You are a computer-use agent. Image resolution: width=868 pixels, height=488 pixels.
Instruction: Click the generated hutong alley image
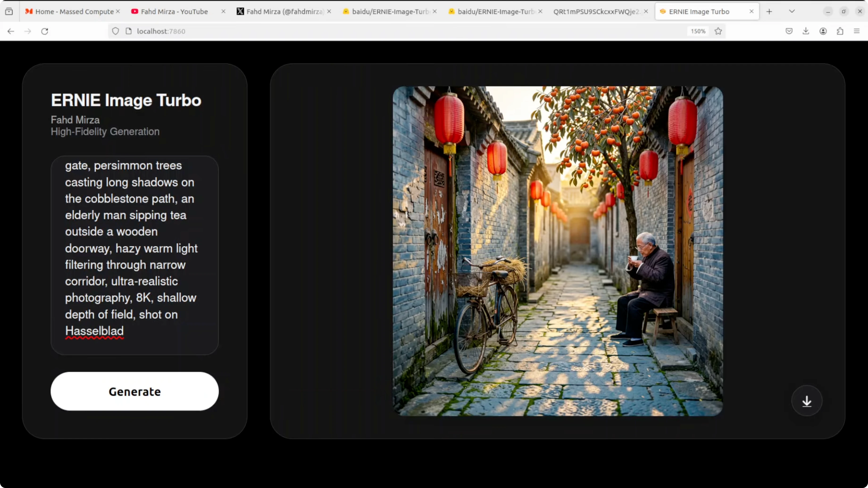557,251
